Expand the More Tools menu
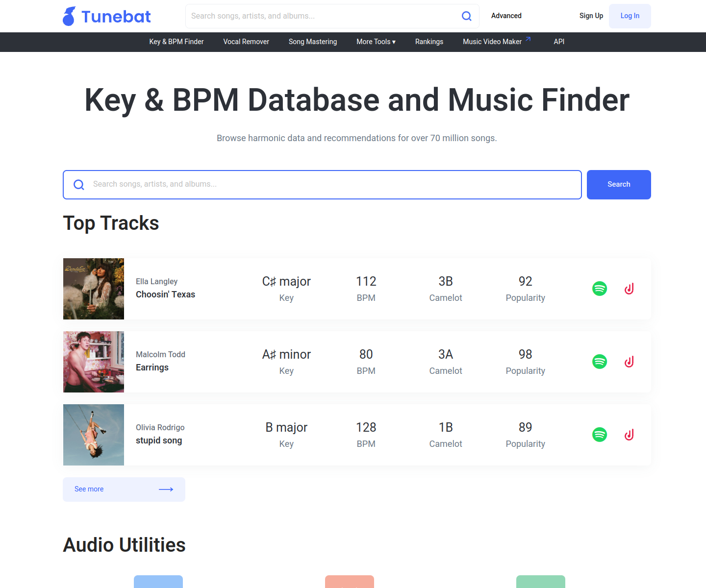Screen dimensions: 706x588 (x=376, y=42)
